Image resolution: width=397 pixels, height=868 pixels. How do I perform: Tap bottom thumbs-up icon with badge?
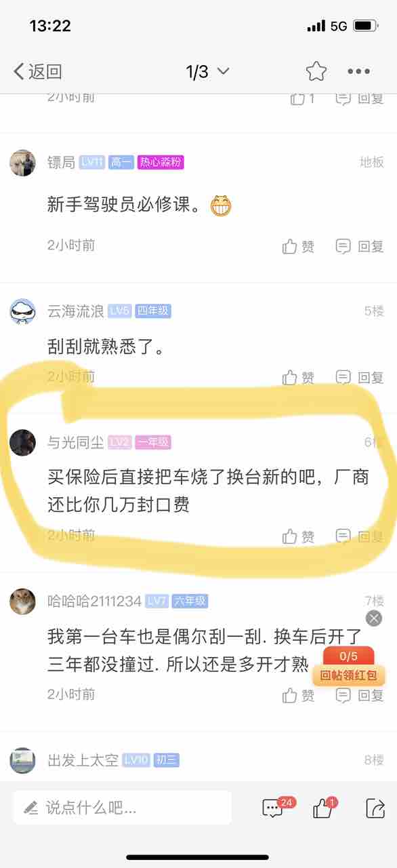pyautogui.click(x=325, y=807)
